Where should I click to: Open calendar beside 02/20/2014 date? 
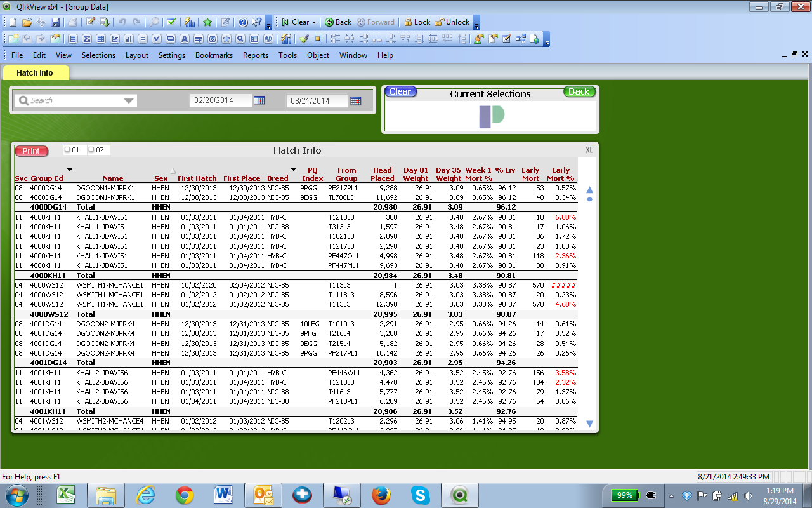[x=259, y=100]
